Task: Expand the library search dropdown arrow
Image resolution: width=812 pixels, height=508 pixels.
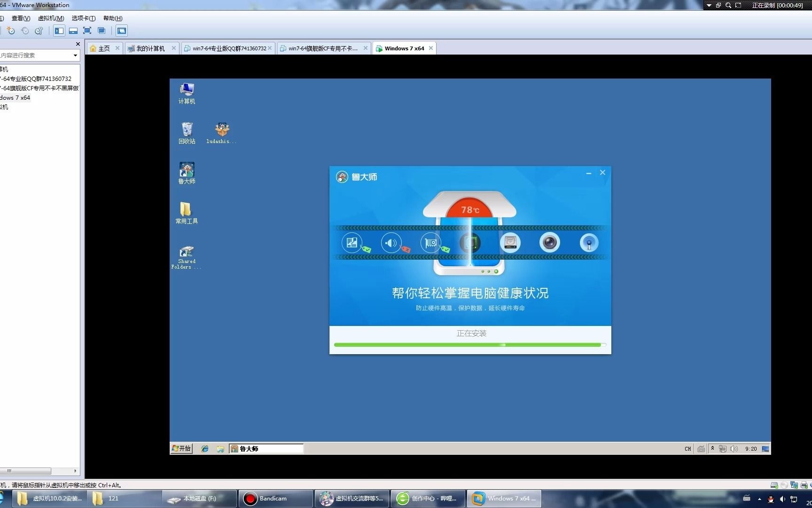Action: click(x=75, y=56)
